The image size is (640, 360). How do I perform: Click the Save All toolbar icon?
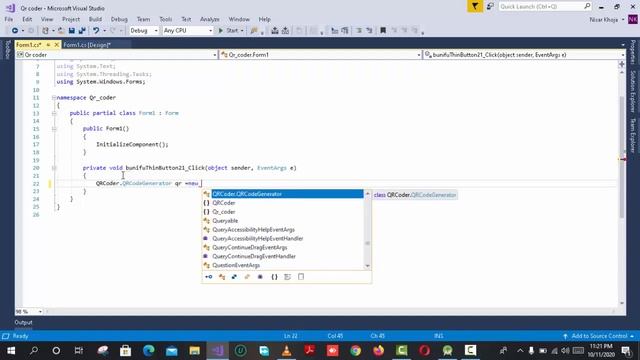[82, 31]
